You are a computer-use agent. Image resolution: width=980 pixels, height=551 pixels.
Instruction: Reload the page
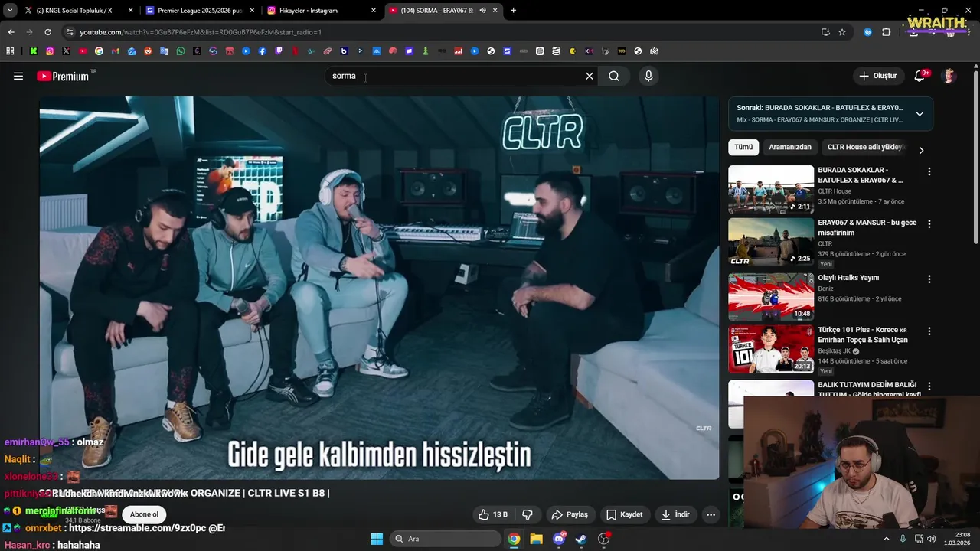pyautogui.click(x=47, y=32)
